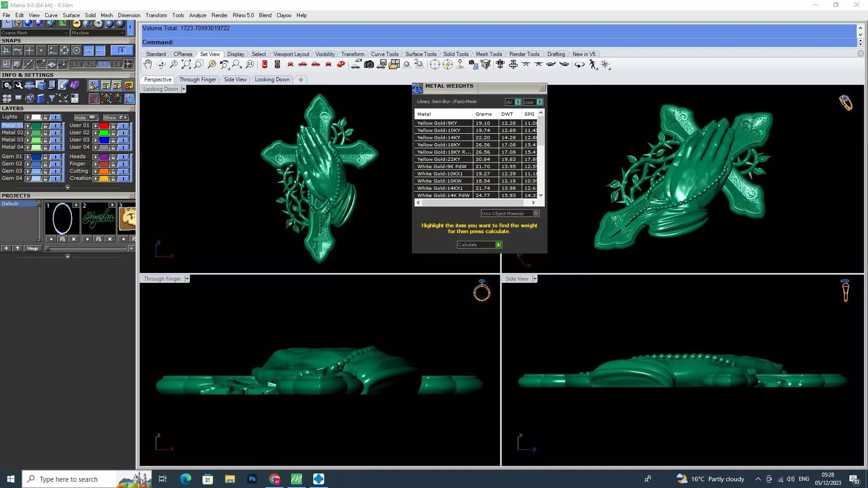
Task: Toggle the lock on Gem 01 layer
Action: (45, 157)
